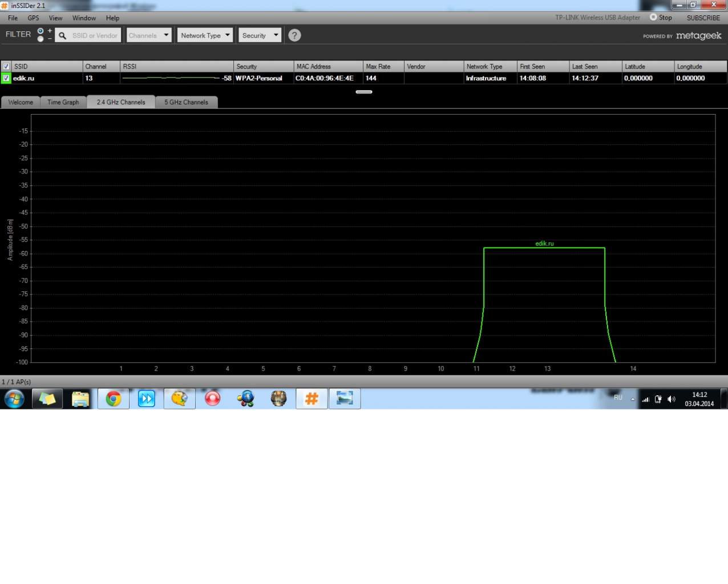Click the volume speaker tray icon

point(672,399)
